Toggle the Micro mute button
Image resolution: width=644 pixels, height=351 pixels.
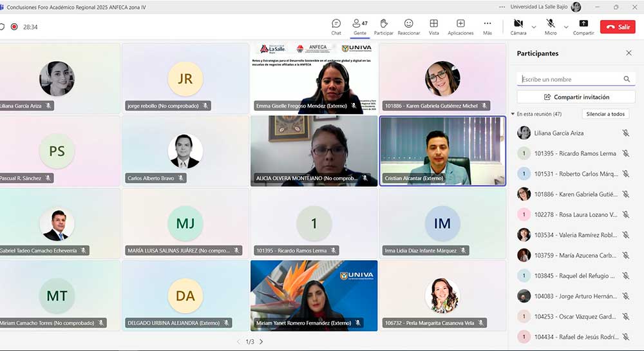point(551,26)
